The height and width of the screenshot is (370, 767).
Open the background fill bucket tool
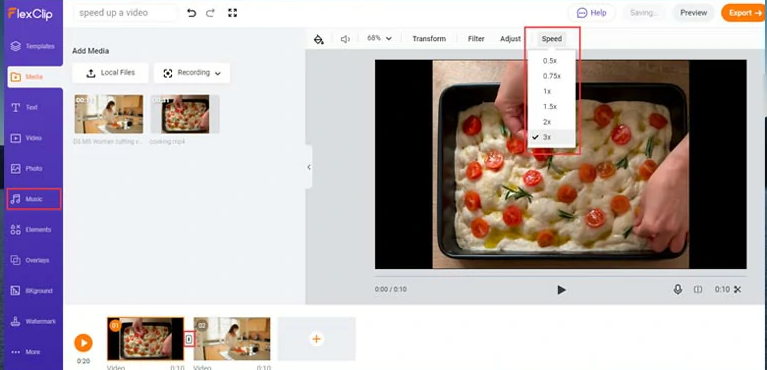coord(319,39)
